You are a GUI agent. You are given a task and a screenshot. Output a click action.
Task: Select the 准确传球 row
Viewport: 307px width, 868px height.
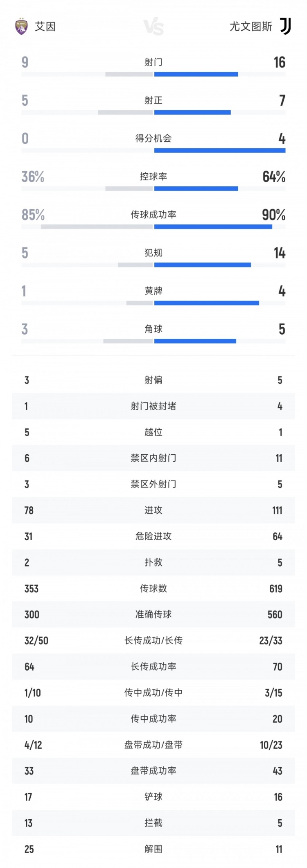(x=153, y=614)
